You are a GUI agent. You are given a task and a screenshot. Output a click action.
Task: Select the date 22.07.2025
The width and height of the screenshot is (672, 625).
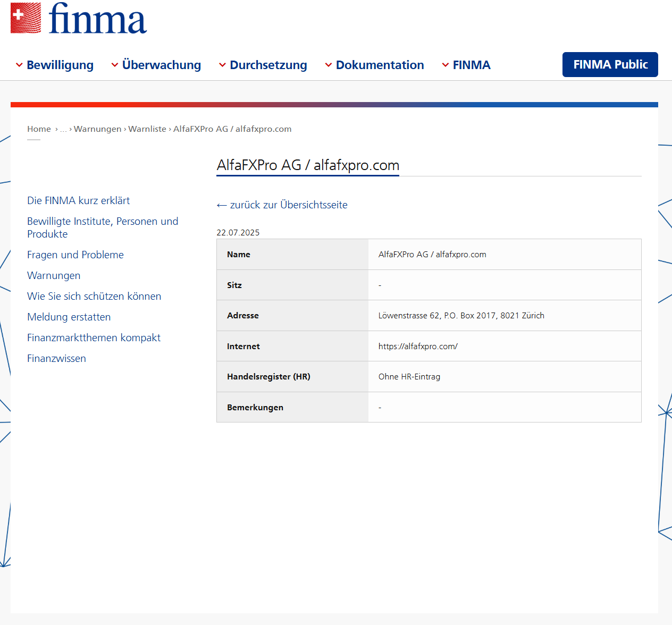coord(238,233)
